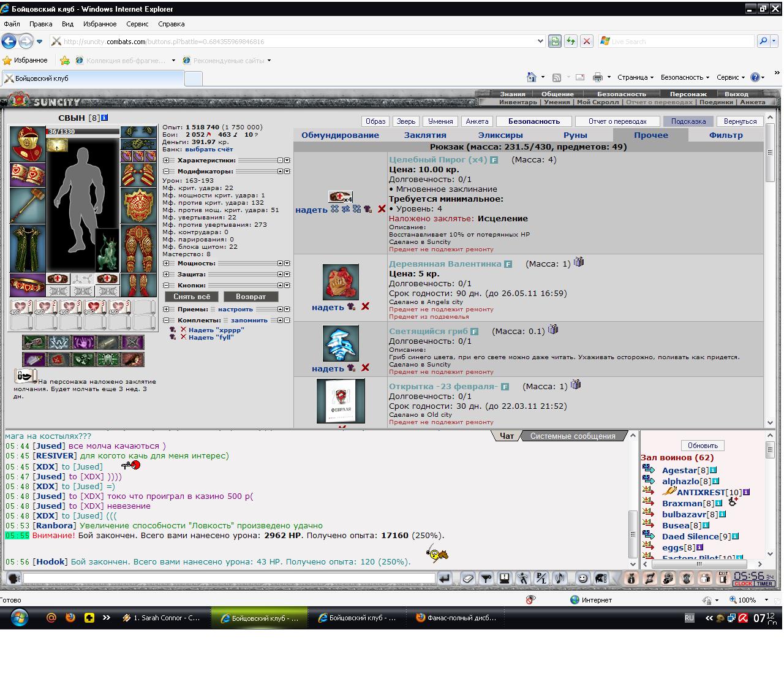Click the heart belt slot

tap(27, 286)
